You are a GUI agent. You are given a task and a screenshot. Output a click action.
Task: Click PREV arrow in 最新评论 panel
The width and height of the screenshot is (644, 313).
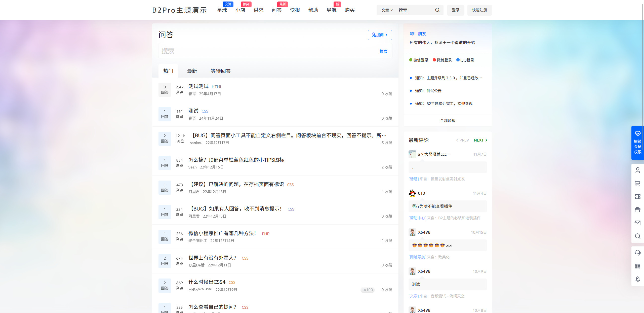462,140
